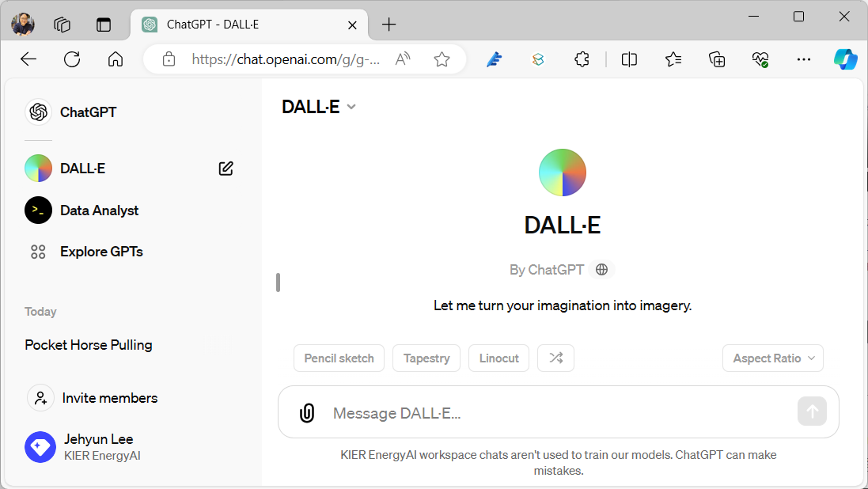
Task: Maximize the browser window
Action: pyautogui.click(x=798, y=17)
